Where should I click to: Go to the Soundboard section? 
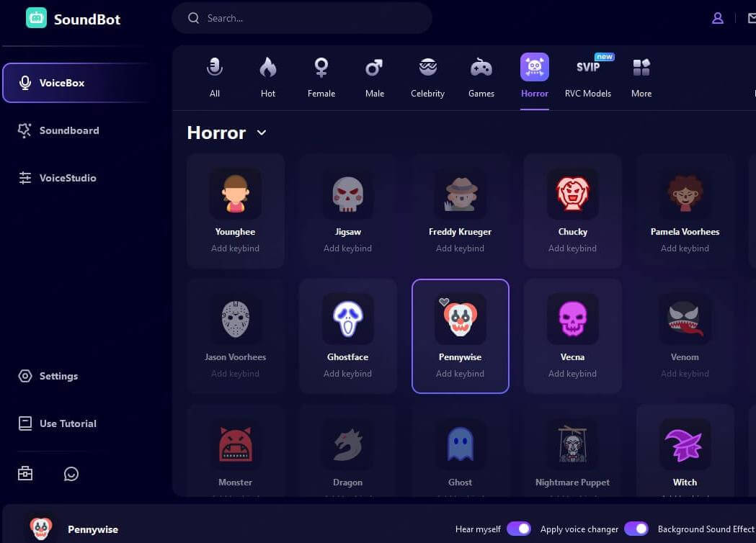68,130
